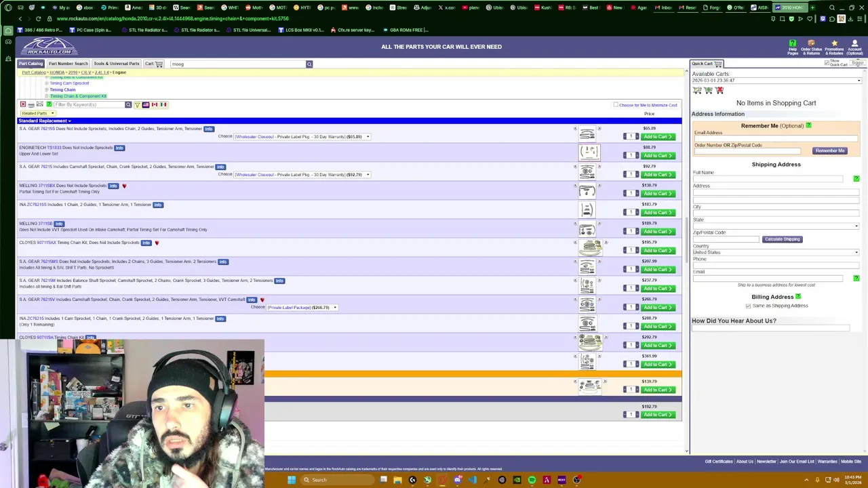868x488 pixels.
Task: Open Spotify from the Windows taskbar
Action: pos(532,480)
